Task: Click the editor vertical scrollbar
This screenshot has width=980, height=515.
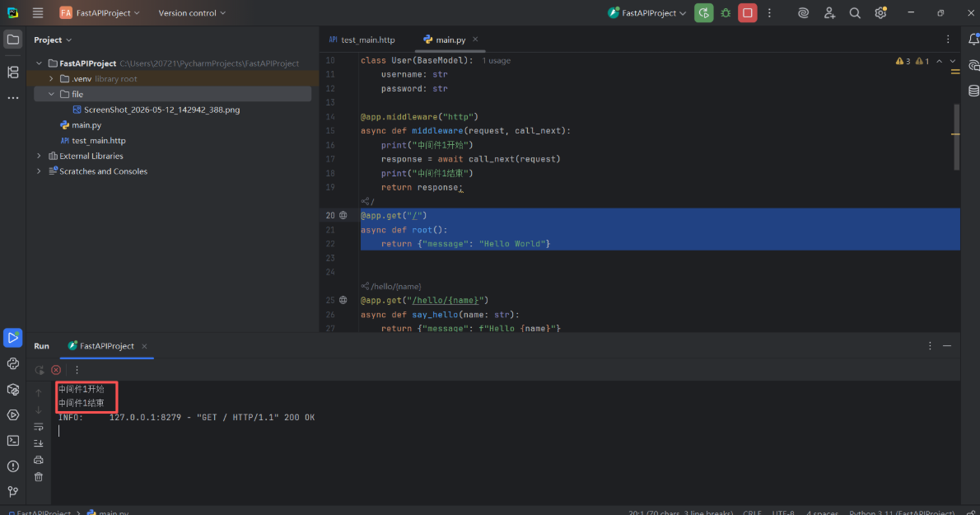Action: [x=956, y=137]
